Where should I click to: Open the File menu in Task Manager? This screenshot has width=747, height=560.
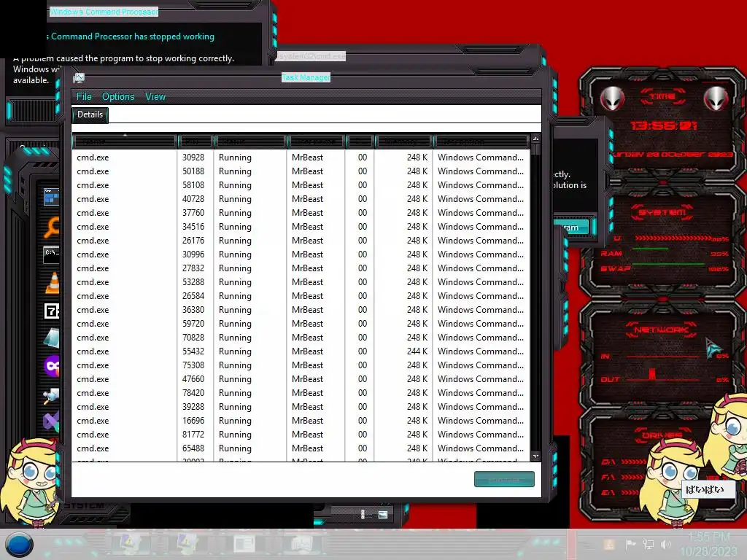(84, 97)
